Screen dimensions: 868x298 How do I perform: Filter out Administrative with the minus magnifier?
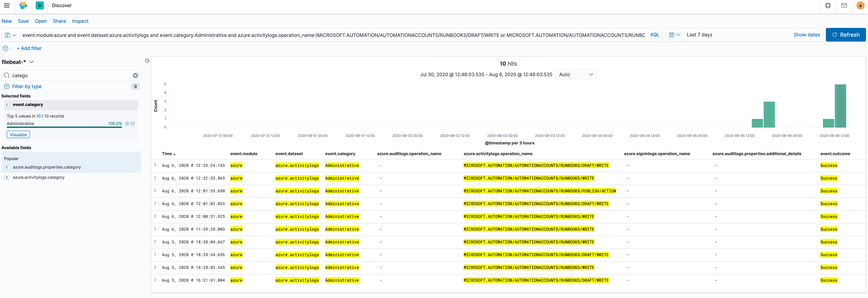(x=133, y=123)
